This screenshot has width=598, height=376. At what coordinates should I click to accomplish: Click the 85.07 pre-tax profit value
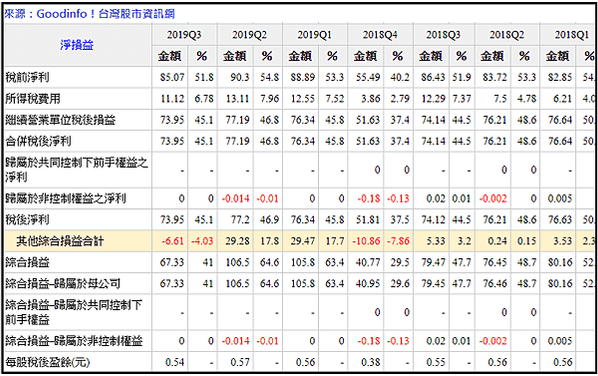172,77
